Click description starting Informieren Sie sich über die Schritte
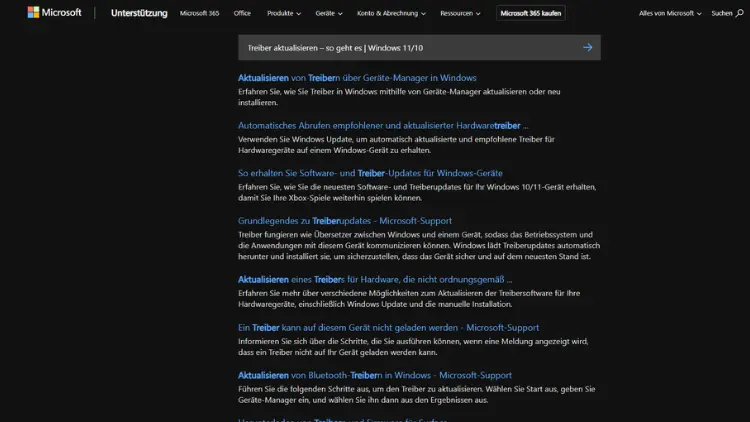 [413, 347]
